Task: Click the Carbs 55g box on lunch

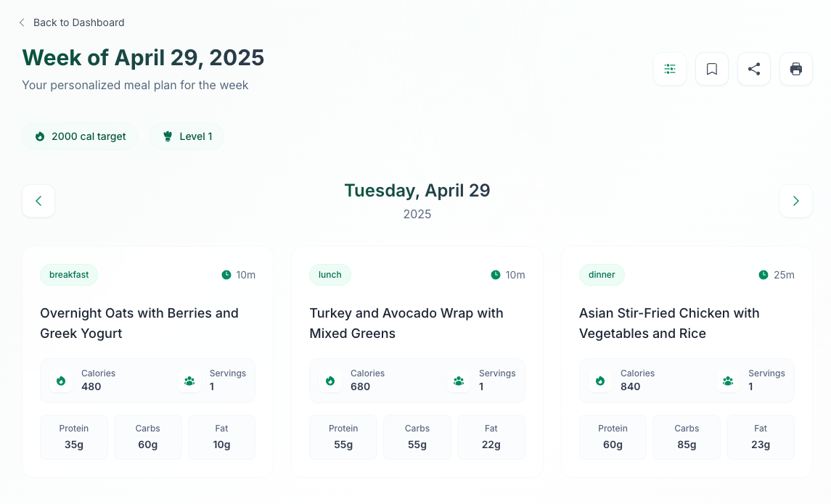Action: coord(417,437)
